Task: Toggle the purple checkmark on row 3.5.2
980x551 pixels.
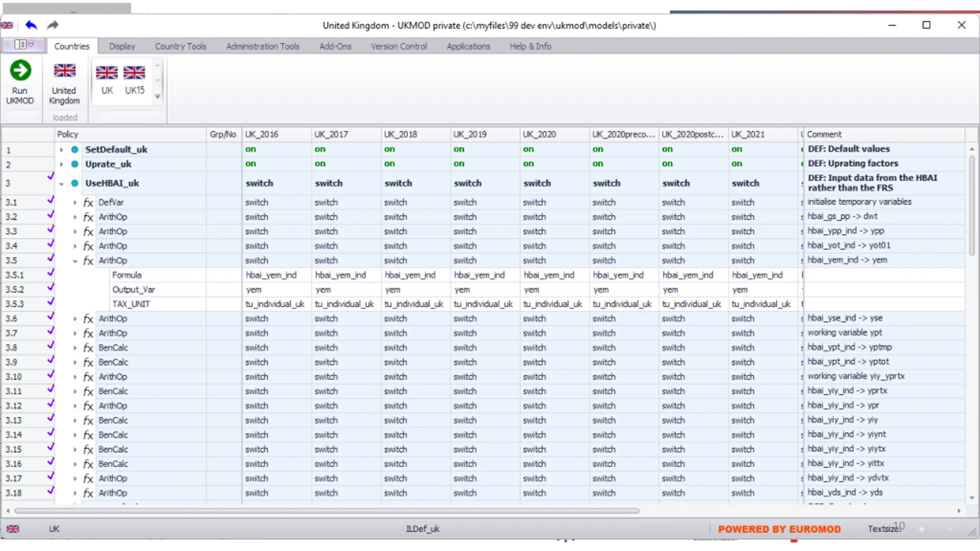Action: (x=51, y=287)
